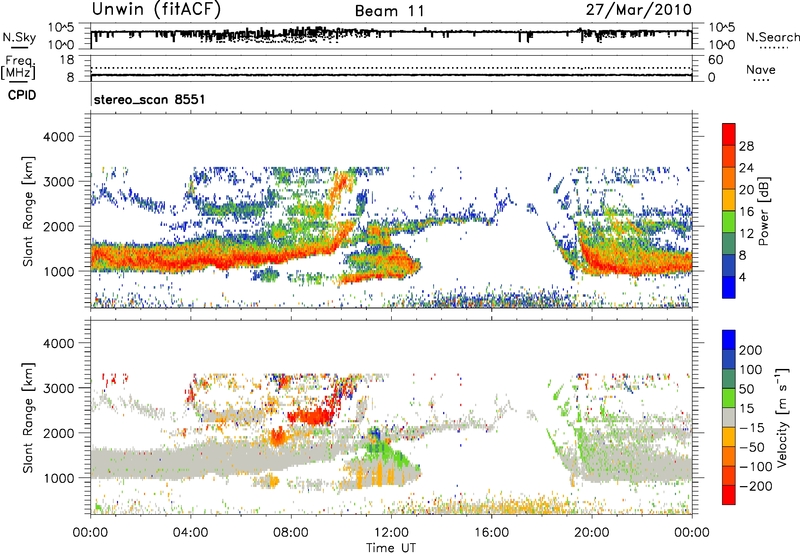
Task: Click the "Unwin (fitACF)" plot title
Action: [x=156, y=10]
